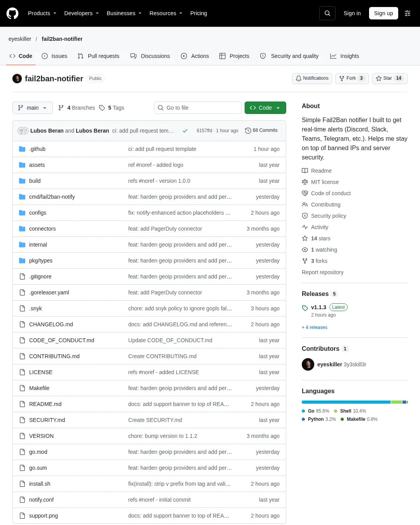Click the Report repository link
The image size is (420, 525).
tap(323, 272)
